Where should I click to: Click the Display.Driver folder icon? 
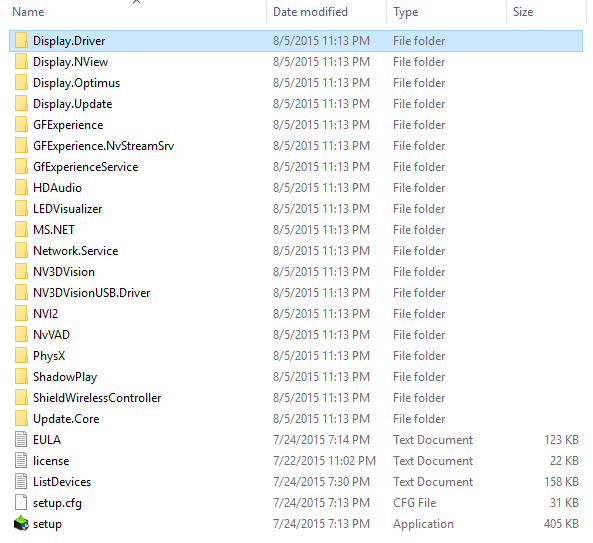pos(21,40)
